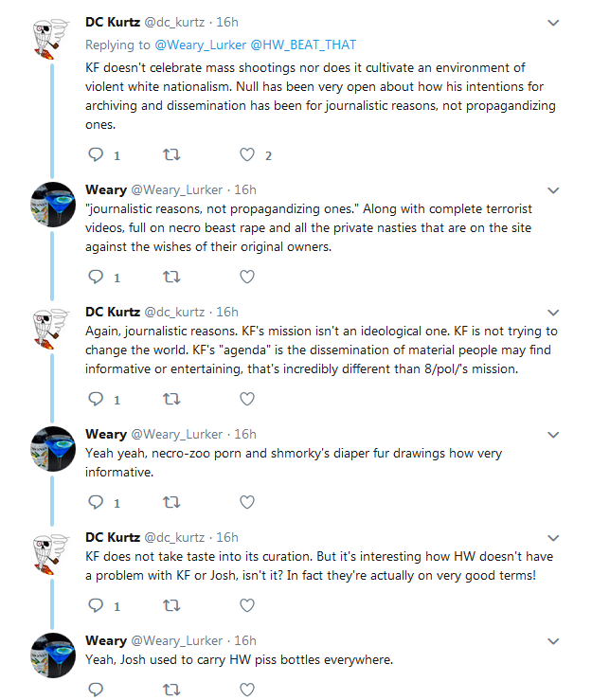
Task: Reply to Weary's tweet about necro-zoo porn
Action: click(x=96, y=502)
